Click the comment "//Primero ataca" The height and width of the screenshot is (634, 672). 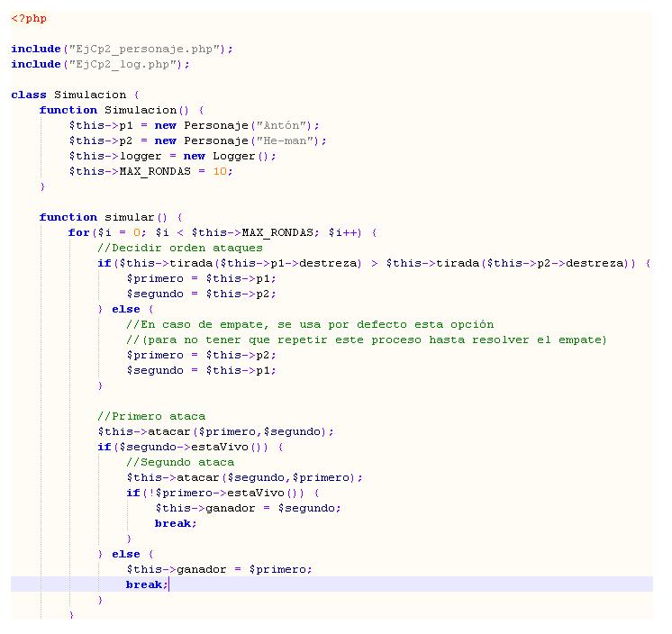point(151,416)
